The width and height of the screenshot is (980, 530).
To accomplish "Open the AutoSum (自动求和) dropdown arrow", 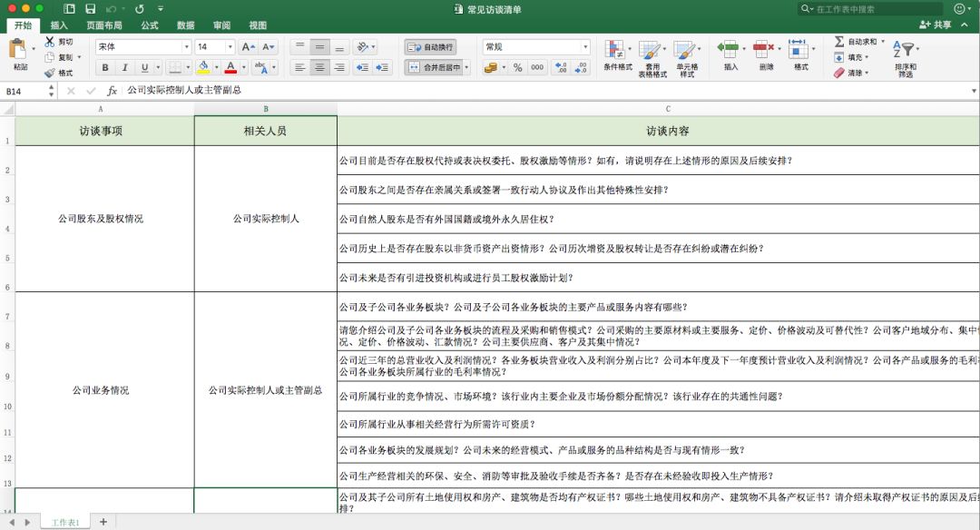I will (x=883, y=41).
